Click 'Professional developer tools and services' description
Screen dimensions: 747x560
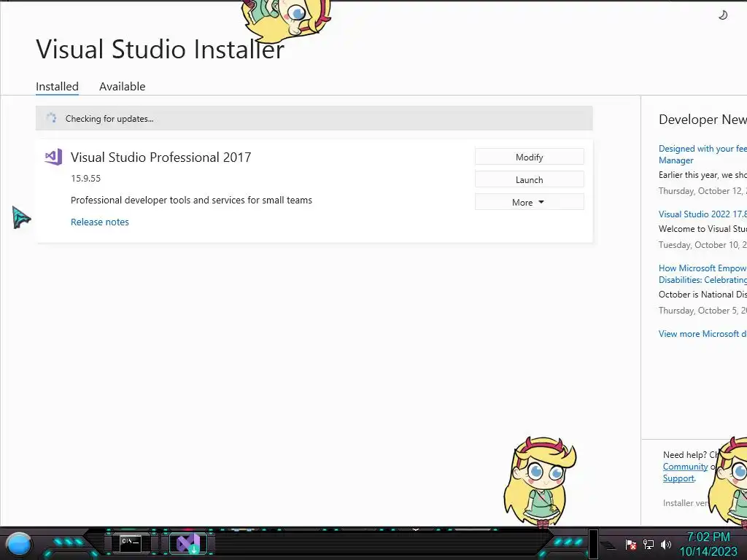pos(191,200)
